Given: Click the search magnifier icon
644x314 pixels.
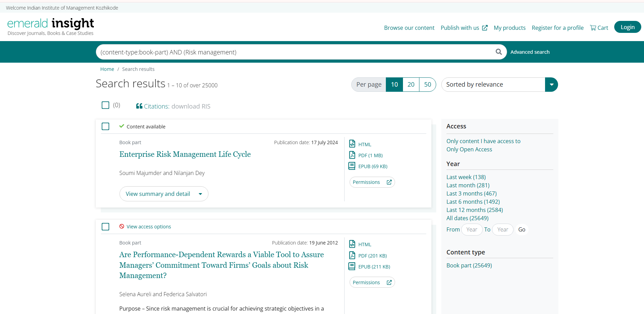Looking at the screenshot, I should pos(498,52).
